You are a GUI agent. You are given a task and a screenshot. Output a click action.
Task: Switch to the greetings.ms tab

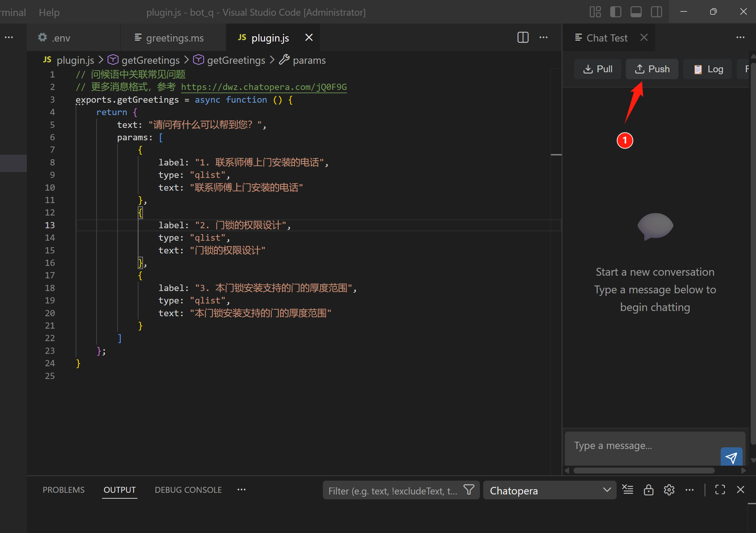[173, 38]
